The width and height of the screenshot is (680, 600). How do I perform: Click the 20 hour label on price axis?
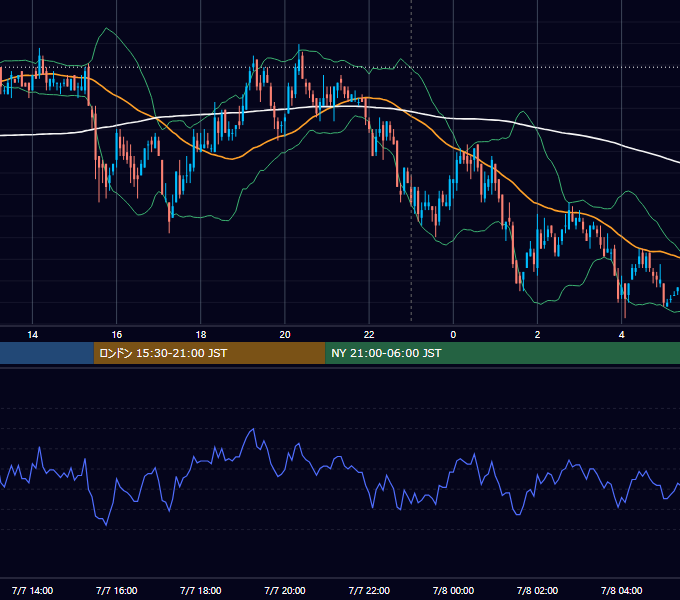coord(285,335)
